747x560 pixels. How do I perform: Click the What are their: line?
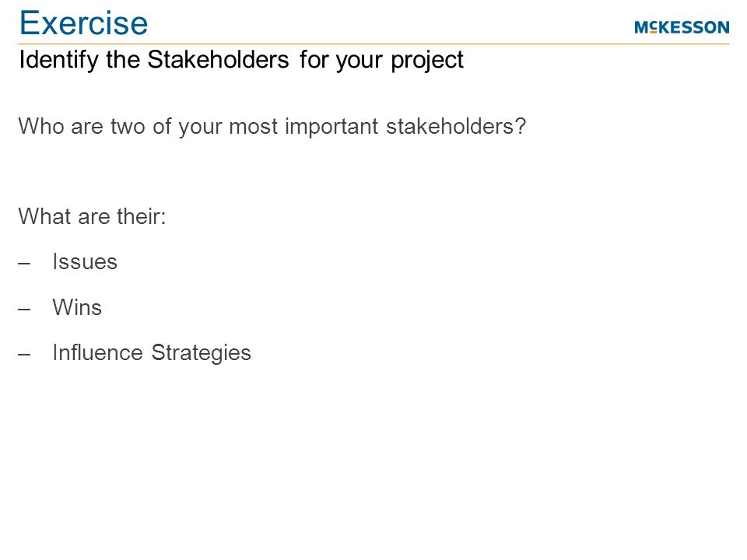click(x=92, y=217)
